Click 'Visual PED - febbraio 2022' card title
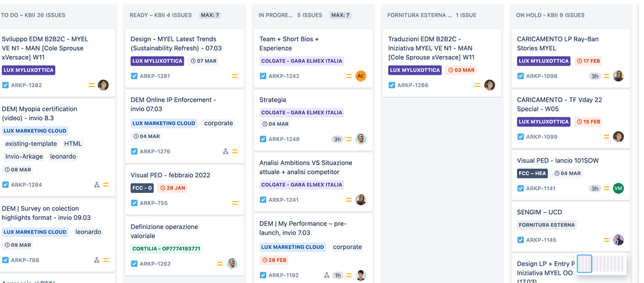 click(170, 175)
